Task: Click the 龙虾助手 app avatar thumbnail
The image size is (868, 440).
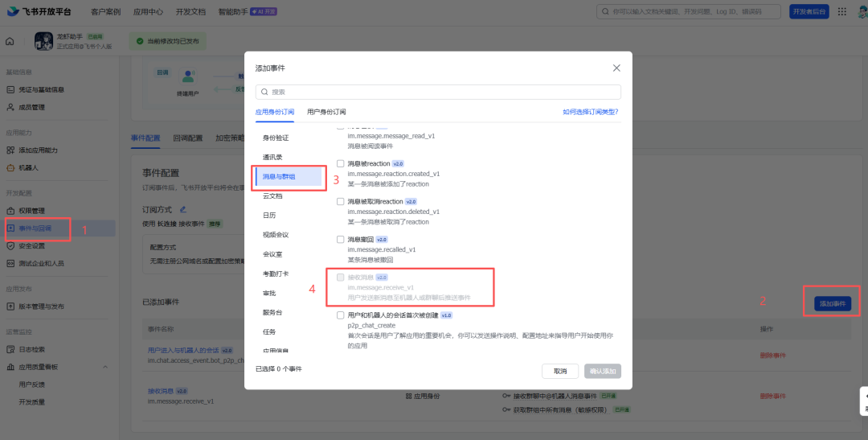Action: pos(43,42)
